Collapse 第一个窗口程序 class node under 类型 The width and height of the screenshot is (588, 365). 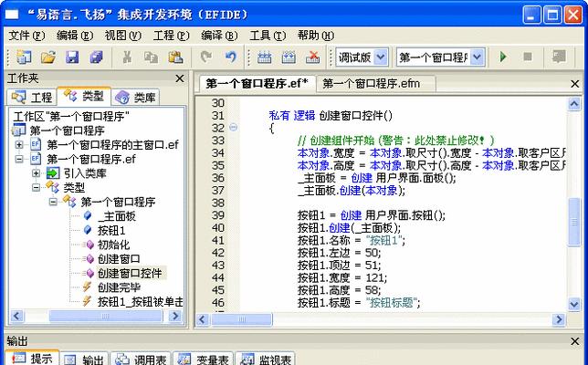53,202
